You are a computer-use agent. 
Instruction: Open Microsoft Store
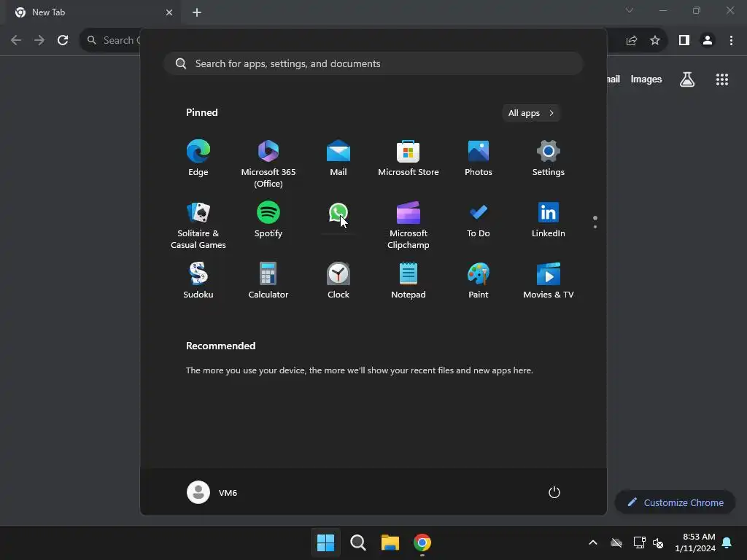click(409, 158)
